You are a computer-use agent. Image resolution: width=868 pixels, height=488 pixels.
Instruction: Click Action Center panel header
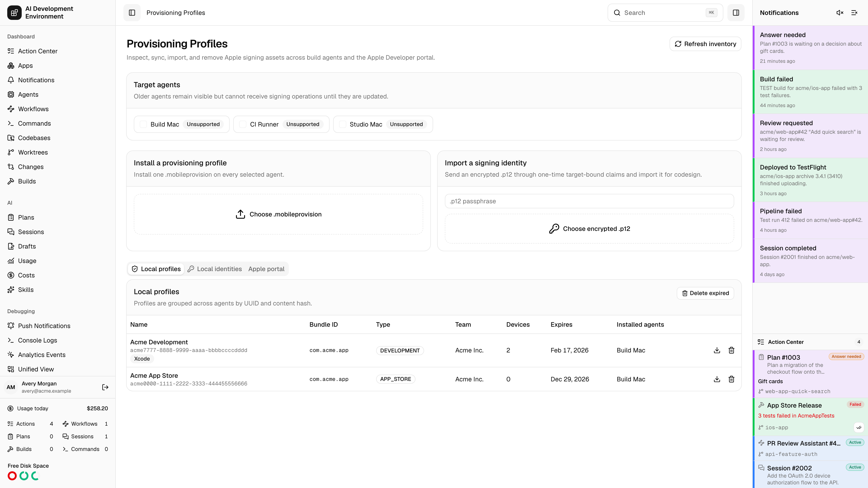(810, 342)
